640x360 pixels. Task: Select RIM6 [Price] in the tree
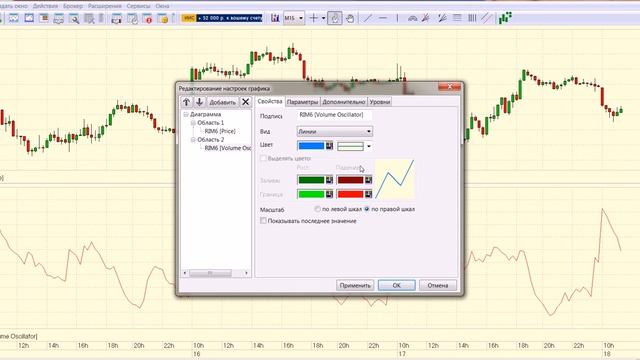(x=220, y=131)
